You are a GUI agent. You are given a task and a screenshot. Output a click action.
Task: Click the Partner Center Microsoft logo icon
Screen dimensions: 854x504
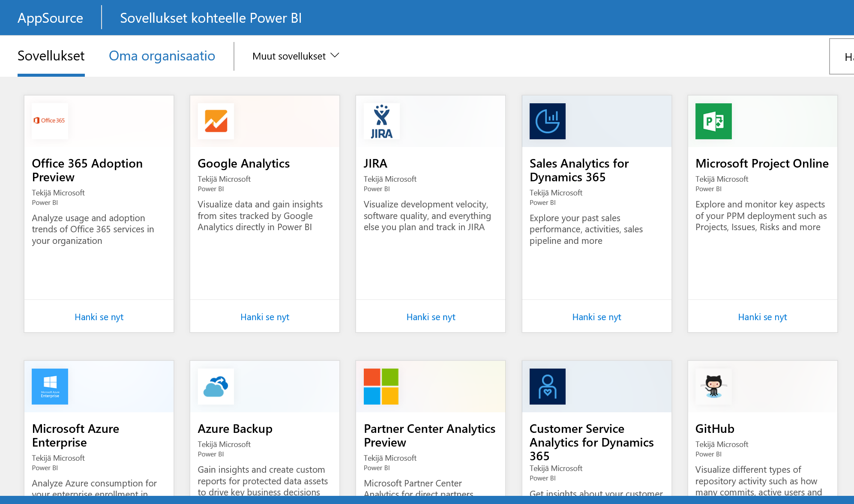tap(381, 386)
